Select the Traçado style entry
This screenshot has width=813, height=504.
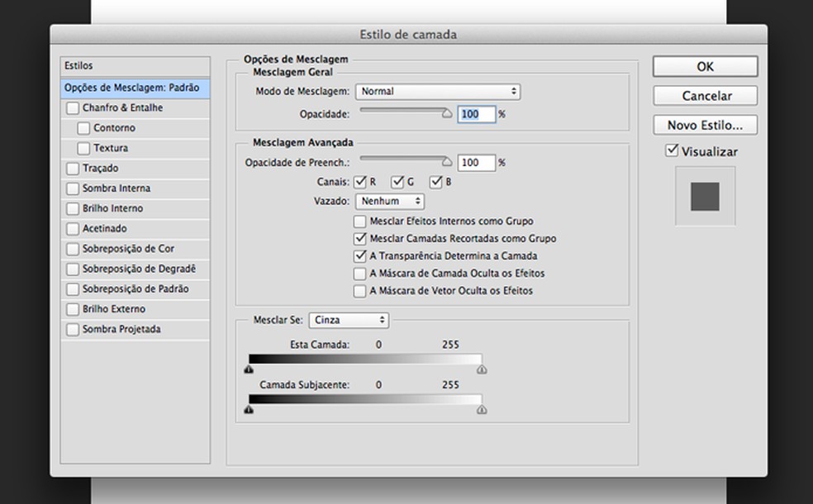click(100, 169)
